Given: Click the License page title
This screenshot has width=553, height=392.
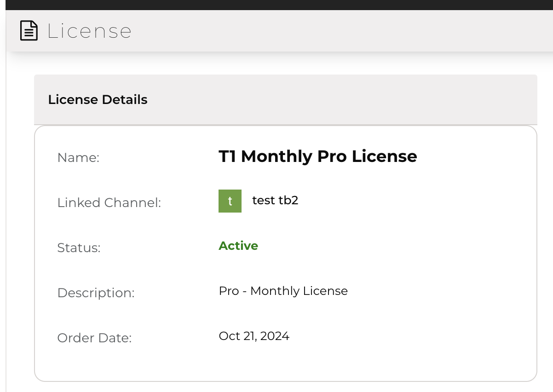Looking at the screenshot, I should [x=89, y=31].
